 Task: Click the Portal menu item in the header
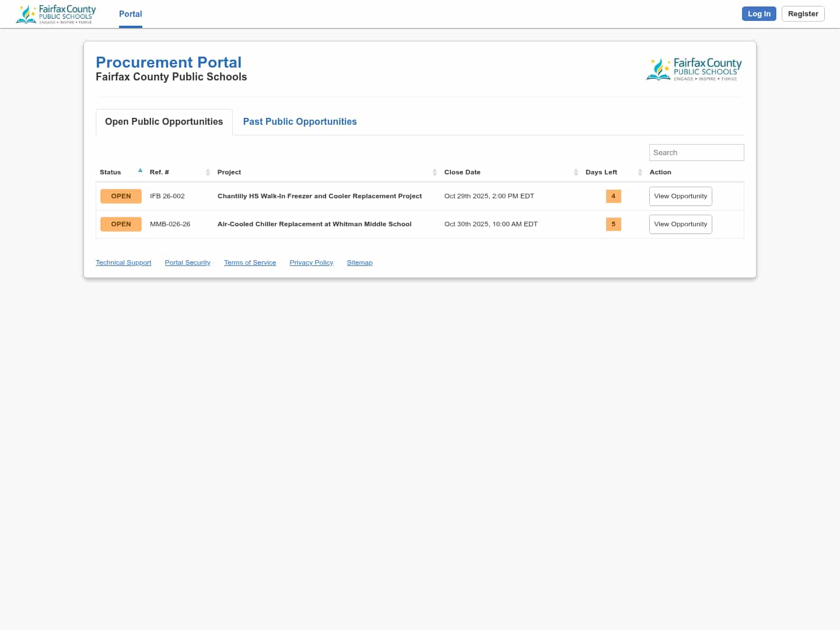[130, 13]
